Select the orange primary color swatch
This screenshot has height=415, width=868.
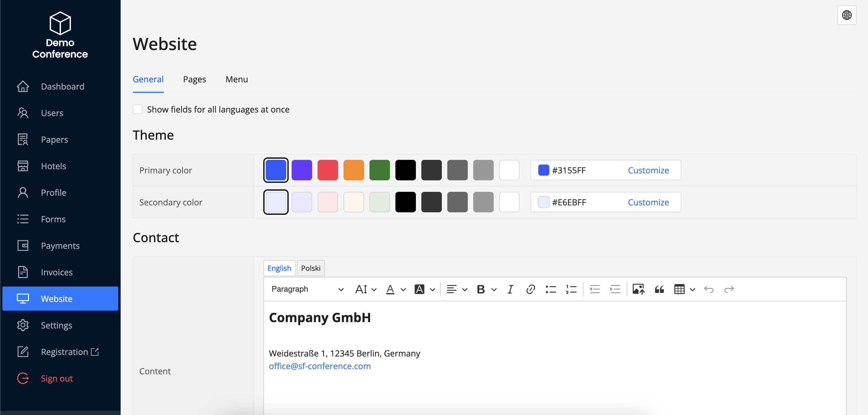point(353,170)
